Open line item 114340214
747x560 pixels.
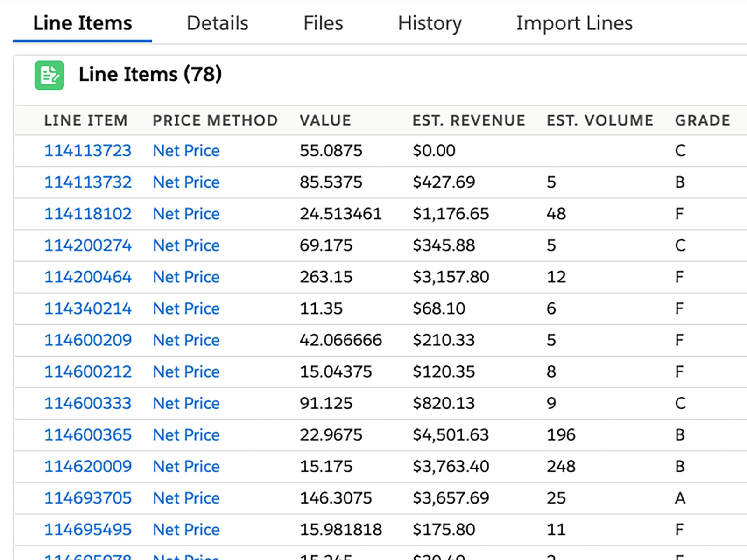point(88,308)
